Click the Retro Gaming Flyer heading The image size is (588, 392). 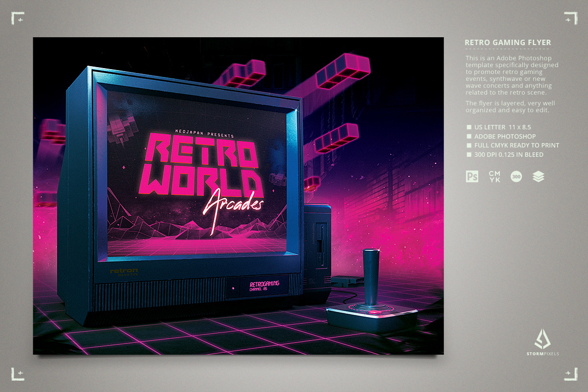[508, 43]
